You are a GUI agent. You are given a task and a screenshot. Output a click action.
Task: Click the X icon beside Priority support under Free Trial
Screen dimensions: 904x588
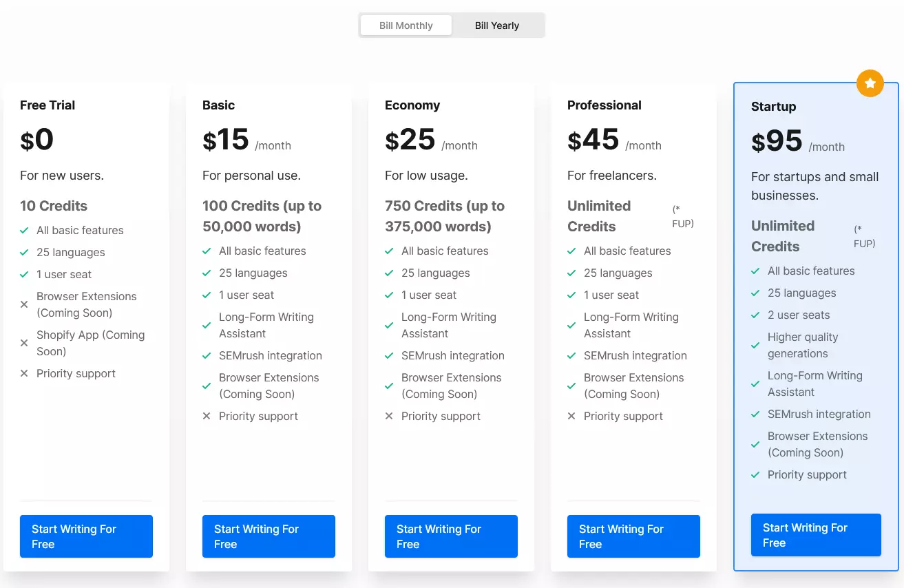[24, 373]
